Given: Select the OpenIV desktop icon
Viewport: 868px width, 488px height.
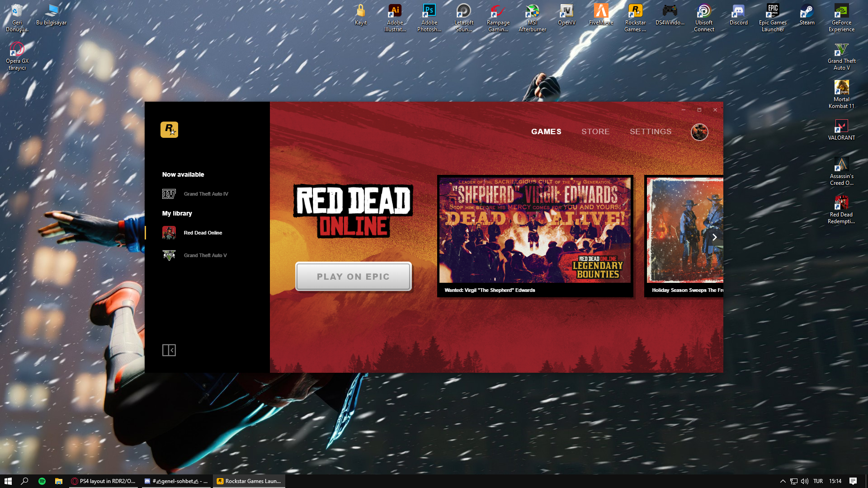Looking at the screenshot, I should [x=566, y=14].
